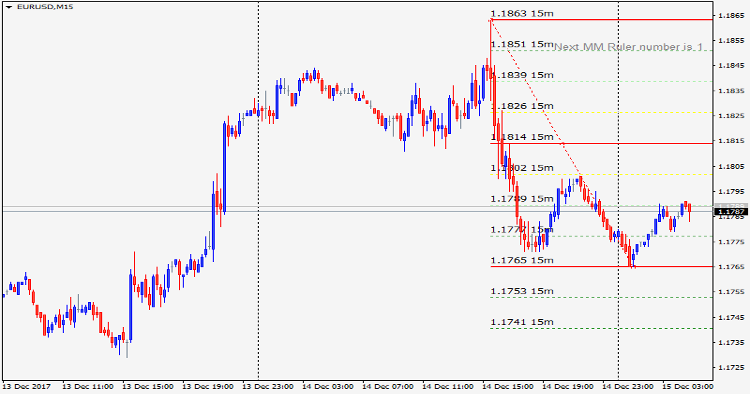750x394 pixels.
Task: Click 1.1755 on the price axis
Action: pyautogui.click(x=732, y=292)
